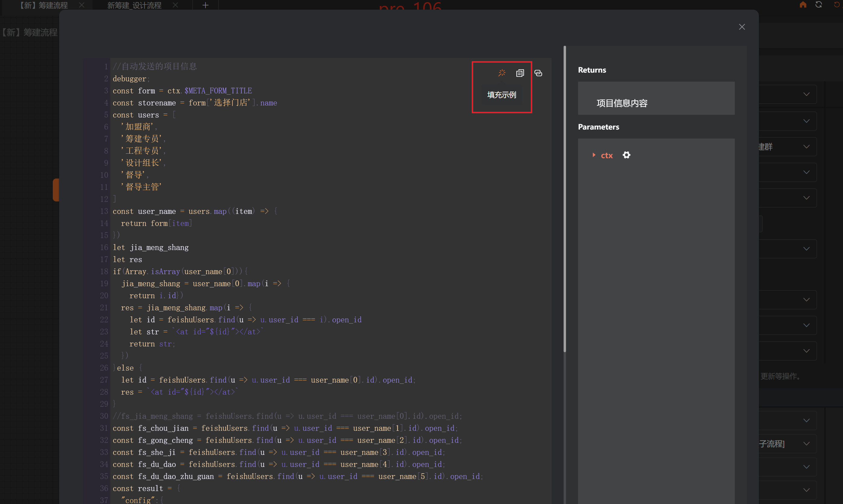Click the orange fill-example wand icon

502,73
